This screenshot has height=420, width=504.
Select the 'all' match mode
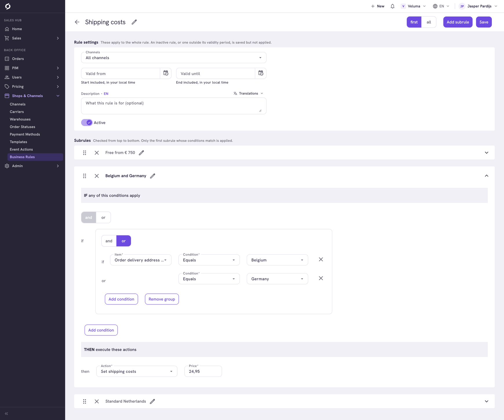(x=429, y=22)
